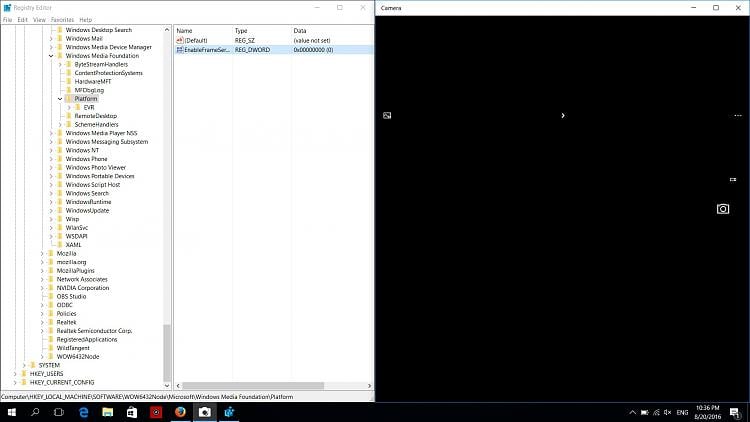Open File Explorer from the taskbar
This screenshot has width=750, height=422.
(x=108, y=412)
